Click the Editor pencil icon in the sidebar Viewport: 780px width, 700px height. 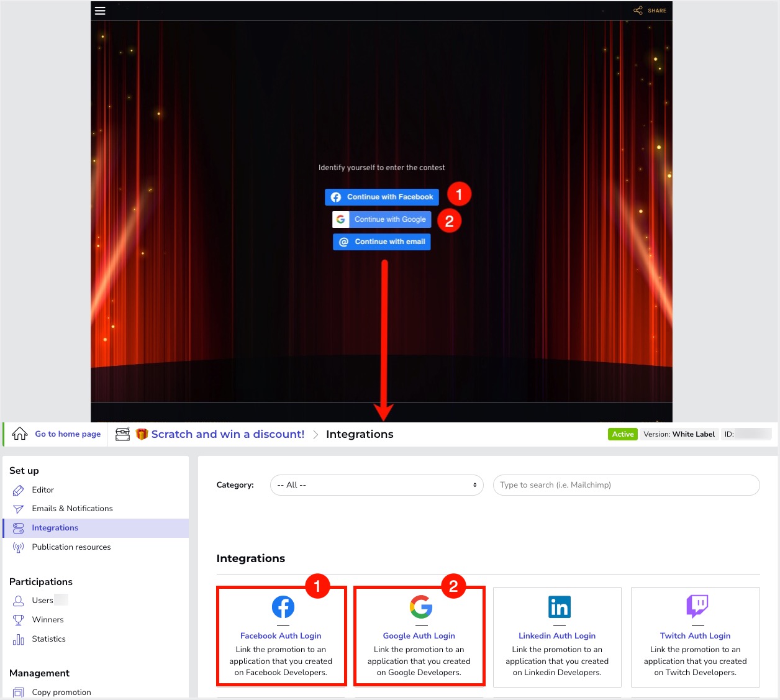click(18, 489)
